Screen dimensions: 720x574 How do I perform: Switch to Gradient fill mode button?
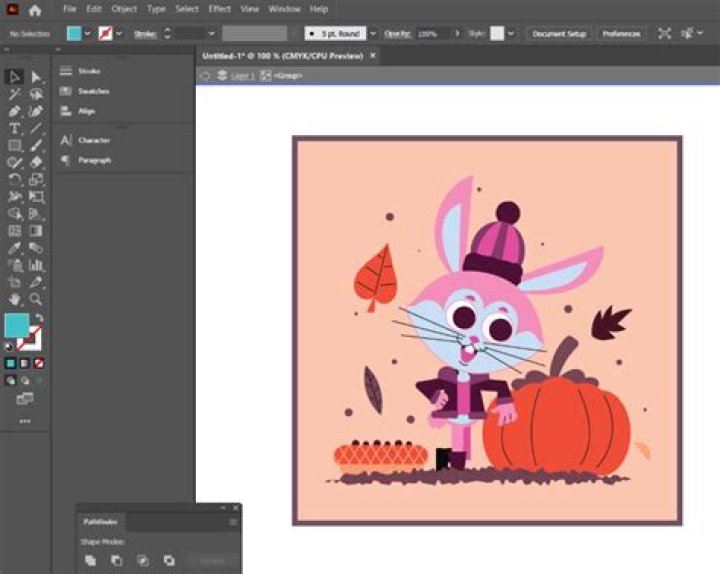(x=25, y=364)
